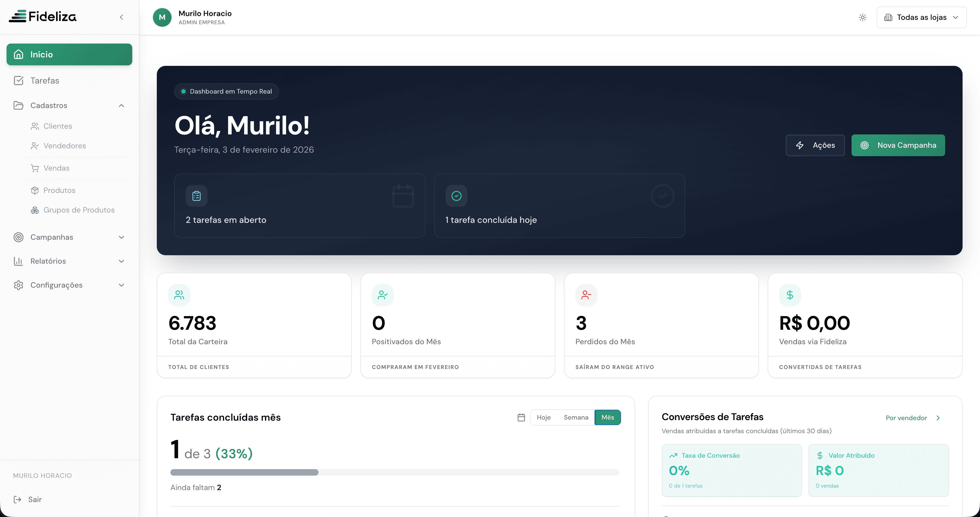Open the Clientes section in sidebar

pyautogui.click(x=57, y=126)
